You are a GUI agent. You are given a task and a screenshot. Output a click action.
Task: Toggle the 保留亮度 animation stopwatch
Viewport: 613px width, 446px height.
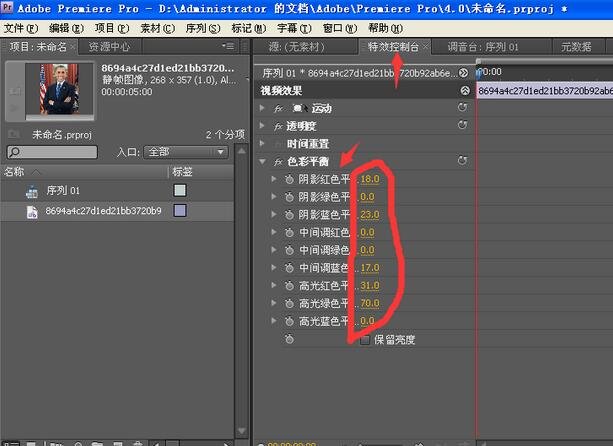(289, 339)
